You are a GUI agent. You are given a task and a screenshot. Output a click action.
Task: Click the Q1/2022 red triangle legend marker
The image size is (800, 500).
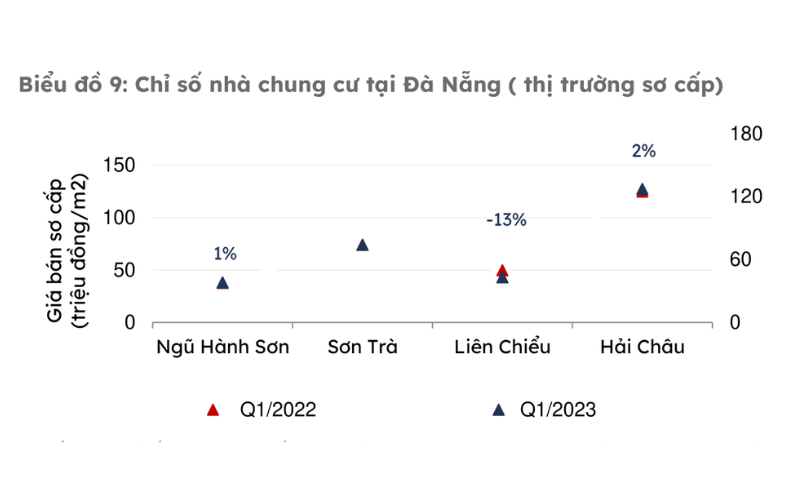(213, 410)
